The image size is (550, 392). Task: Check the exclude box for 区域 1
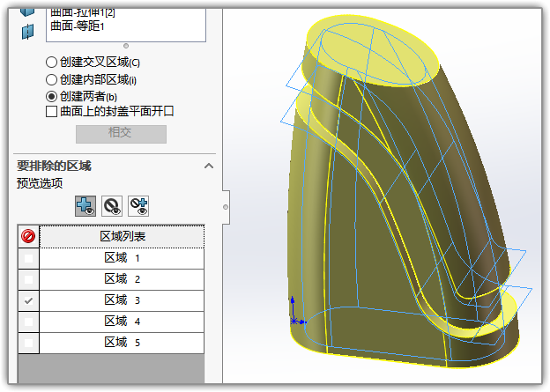coord(28,258)
